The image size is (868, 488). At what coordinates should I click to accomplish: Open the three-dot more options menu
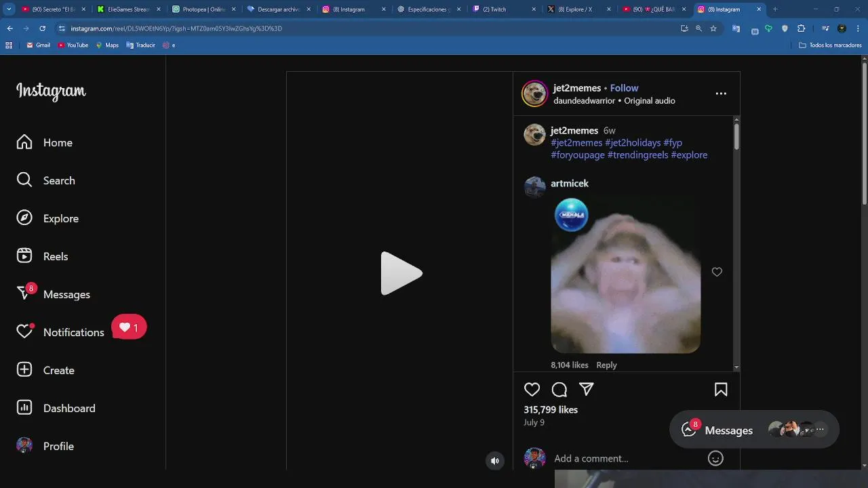(x=721, y=94)
